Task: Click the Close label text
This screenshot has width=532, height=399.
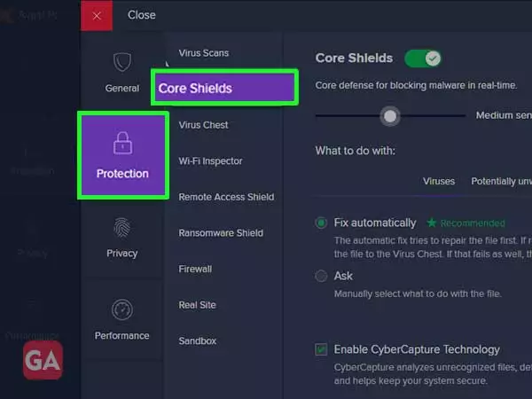Action: click(x=142, y=15)
